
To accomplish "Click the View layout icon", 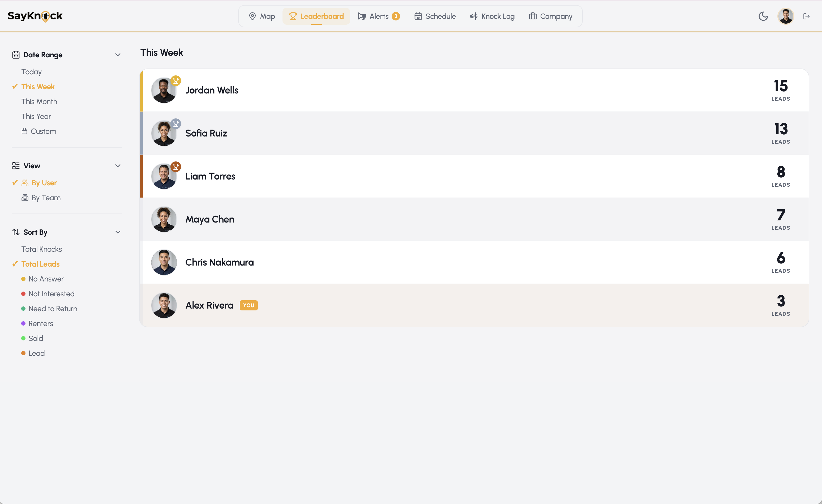I will [x=16, y=166].
